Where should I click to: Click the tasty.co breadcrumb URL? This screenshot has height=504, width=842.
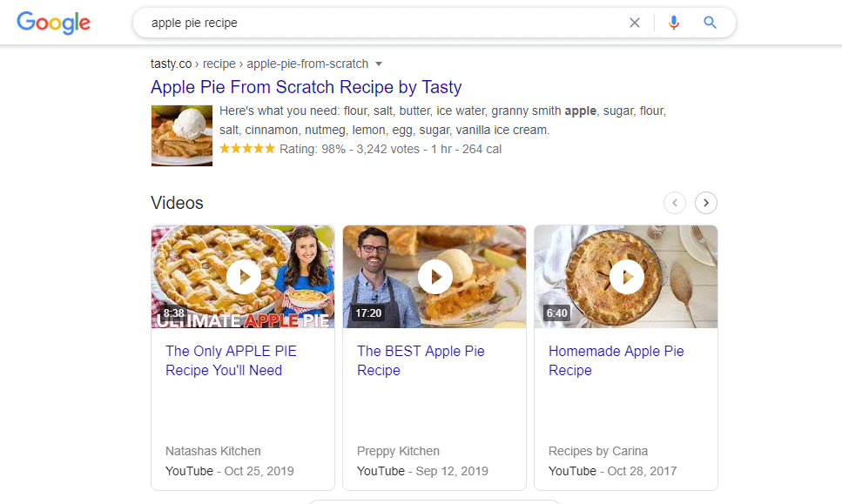(259, 64)
